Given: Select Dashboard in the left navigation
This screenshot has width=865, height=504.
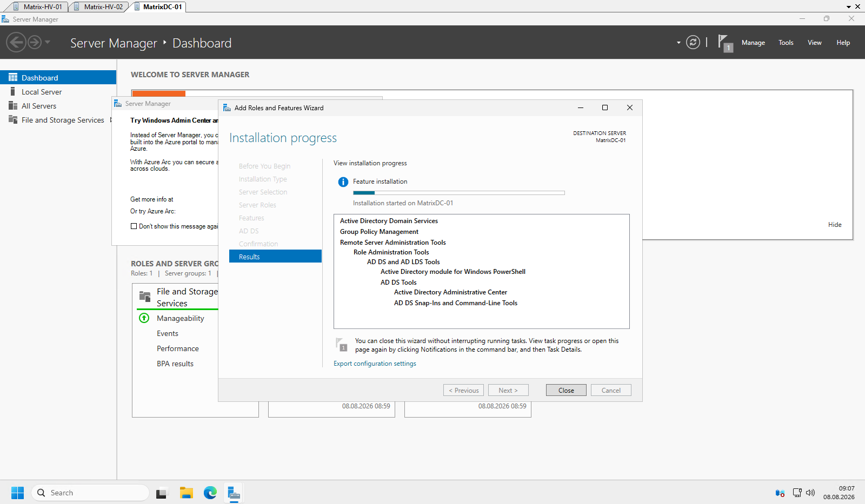Looking at the screenshot, I should point(58,77).
